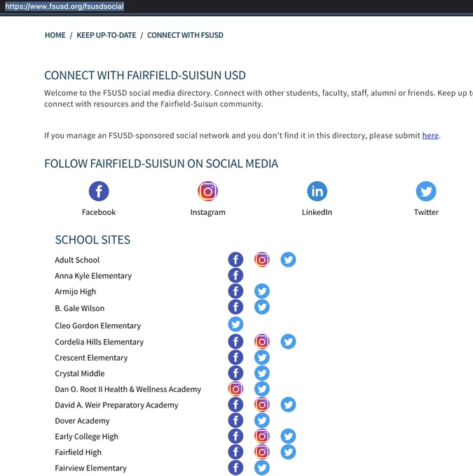This screenshot has width=473, height=476.
Task: Open the district Instagram page icon
Action: [208, 191]
